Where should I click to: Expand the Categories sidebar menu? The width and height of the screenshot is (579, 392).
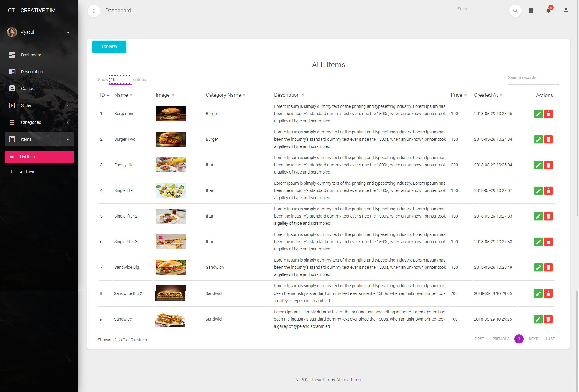39,122
